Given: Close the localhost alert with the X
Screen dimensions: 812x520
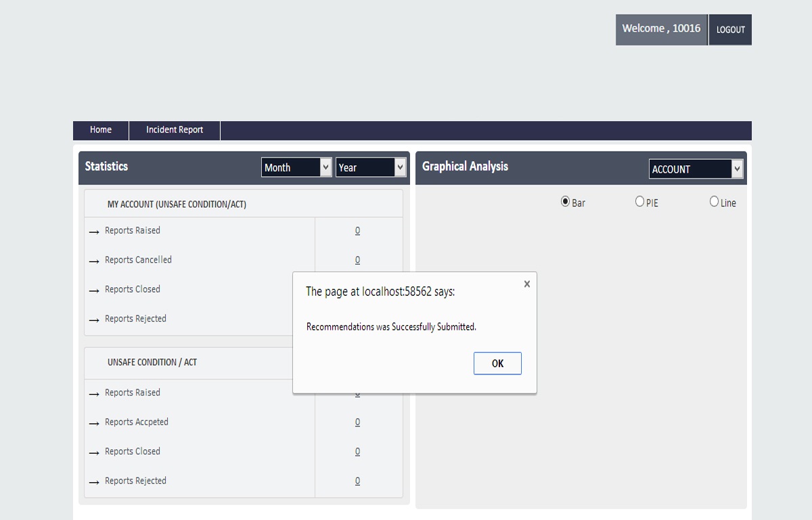Looking at the screenshot, I should tap(526, 284).
